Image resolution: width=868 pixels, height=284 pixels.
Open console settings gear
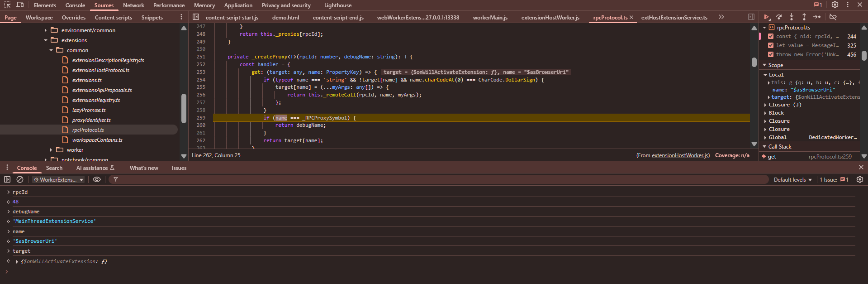(860, 179)
